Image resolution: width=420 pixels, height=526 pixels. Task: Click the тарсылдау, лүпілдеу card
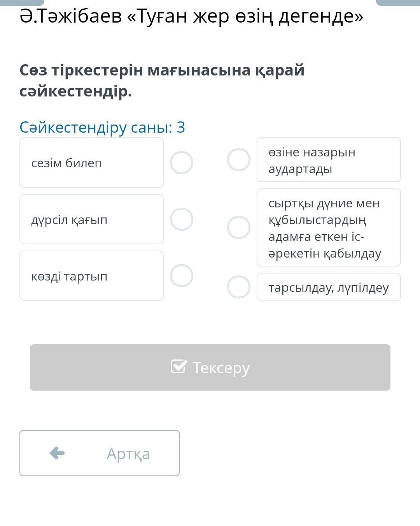click(x=329, y=287)
